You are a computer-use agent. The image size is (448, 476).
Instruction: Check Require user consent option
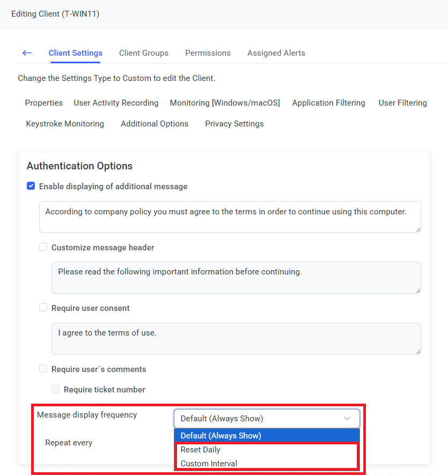click(43, 308)
